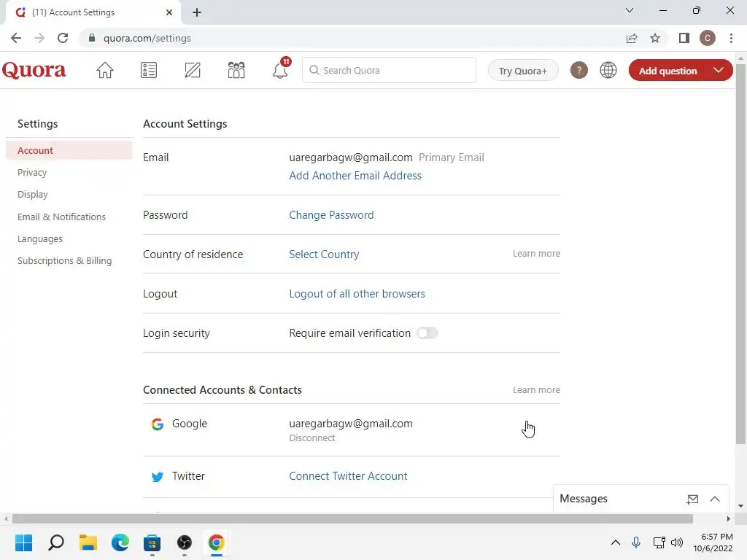
Task: Click the new message compose icon
Action: (693, 499)
